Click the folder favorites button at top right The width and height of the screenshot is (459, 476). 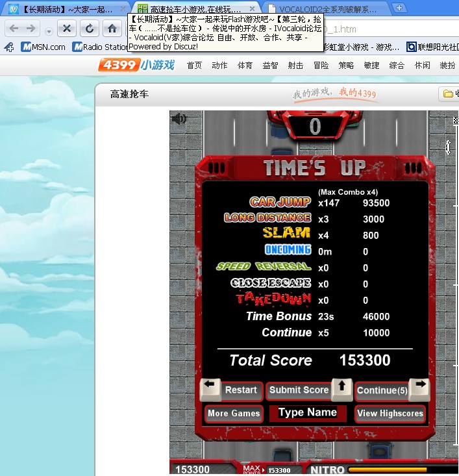[449, 94]
